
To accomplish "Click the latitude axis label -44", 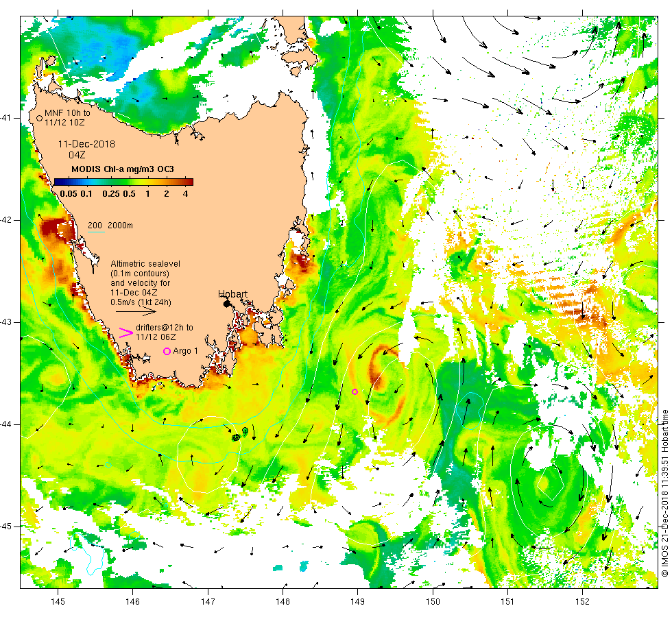I will coord(5,424).
